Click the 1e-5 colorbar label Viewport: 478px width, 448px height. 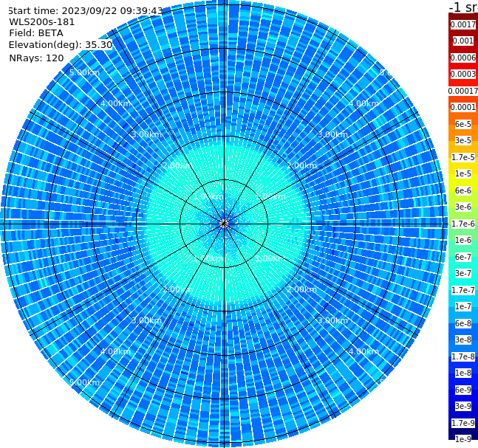click(463, 173)
